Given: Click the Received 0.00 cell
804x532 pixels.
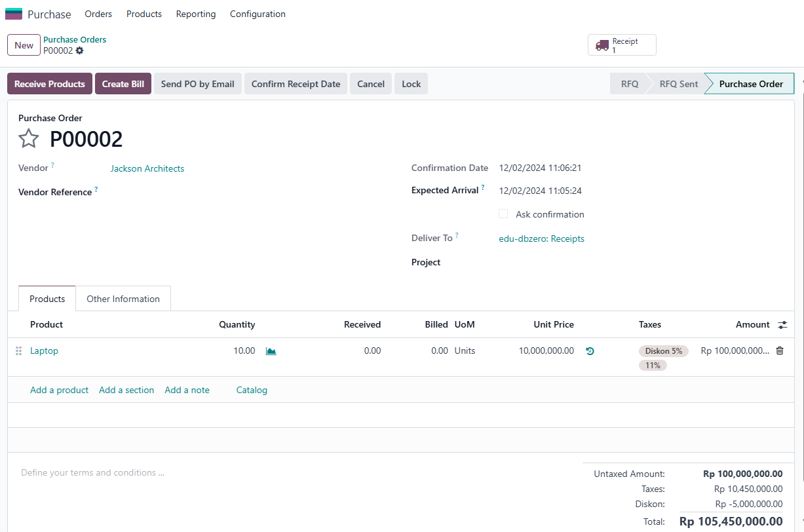Looking at the screenshot, I should click(x=372, y=351).
